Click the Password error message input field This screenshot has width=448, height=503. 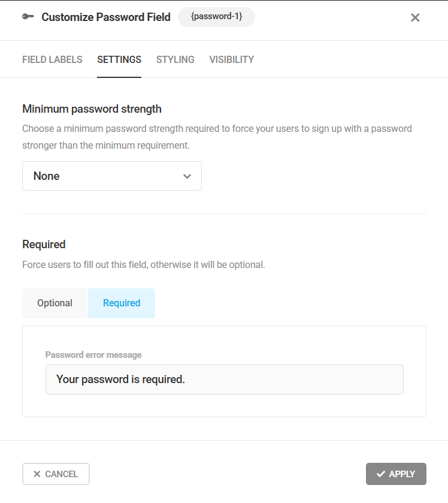click(224, 379)
